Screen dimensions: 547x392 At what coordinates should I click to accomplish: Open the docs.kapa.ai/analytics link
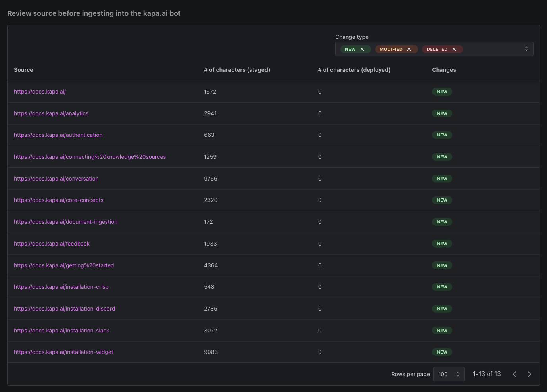tap(51, 113)
